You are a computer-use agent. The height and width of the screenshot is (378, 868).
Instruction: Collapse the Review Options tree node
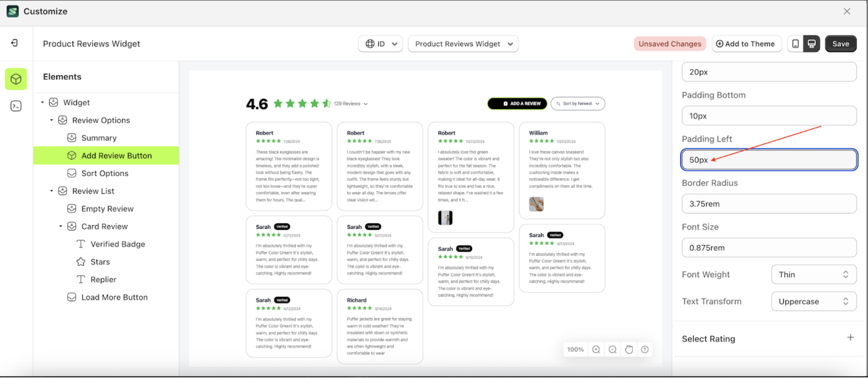click(x=52, y=120)
